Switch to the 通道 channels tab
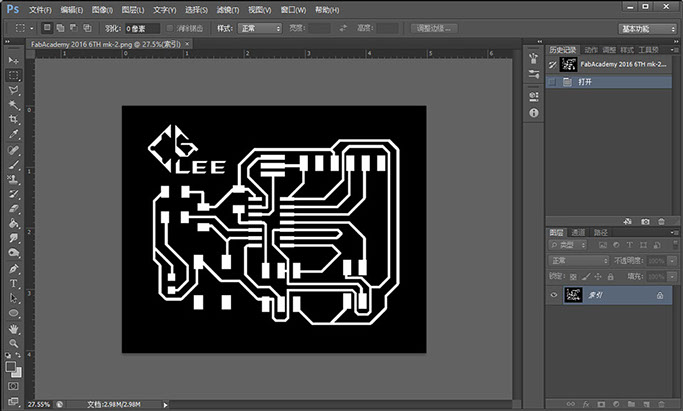This screenshot has width=683, height=411. click(578, 232)
